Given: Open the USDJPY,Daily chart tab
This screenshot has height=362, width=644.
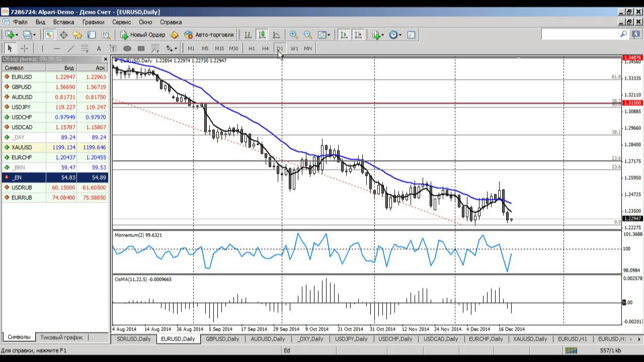Looking at the screenshot, I should (x=352, y=339).
